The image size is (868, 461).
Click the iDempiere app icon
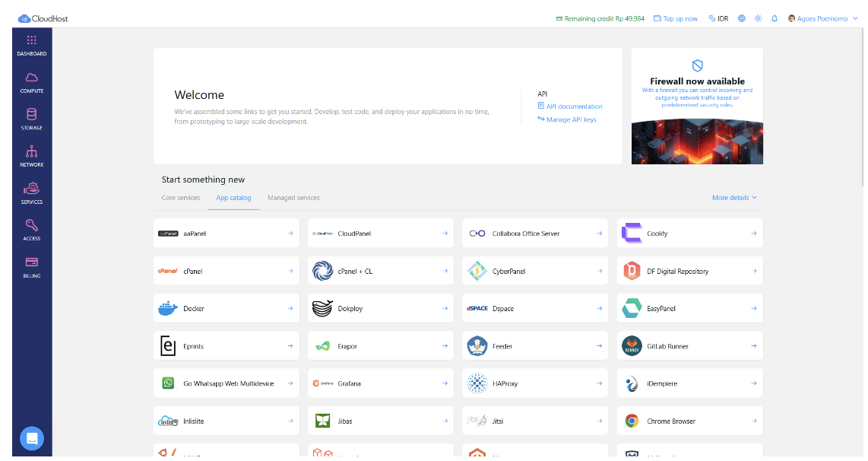(x=632, y=383)
